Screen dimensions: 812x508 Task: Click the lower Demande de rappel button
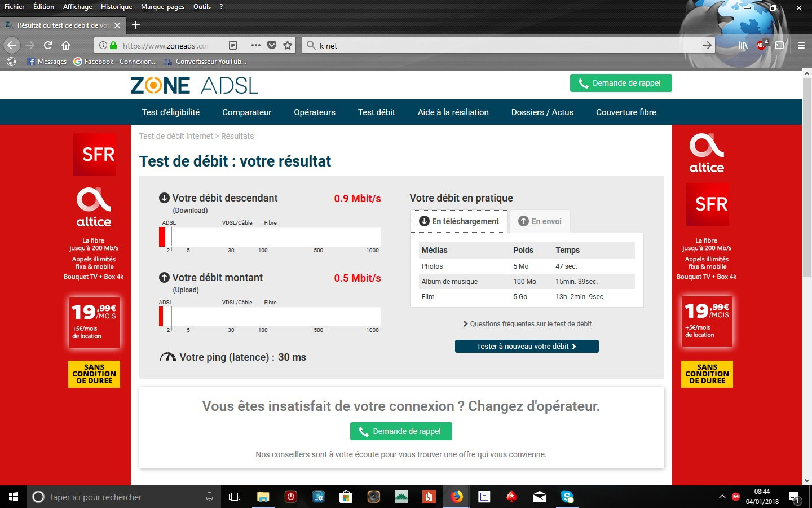click(x=401, y=431)
